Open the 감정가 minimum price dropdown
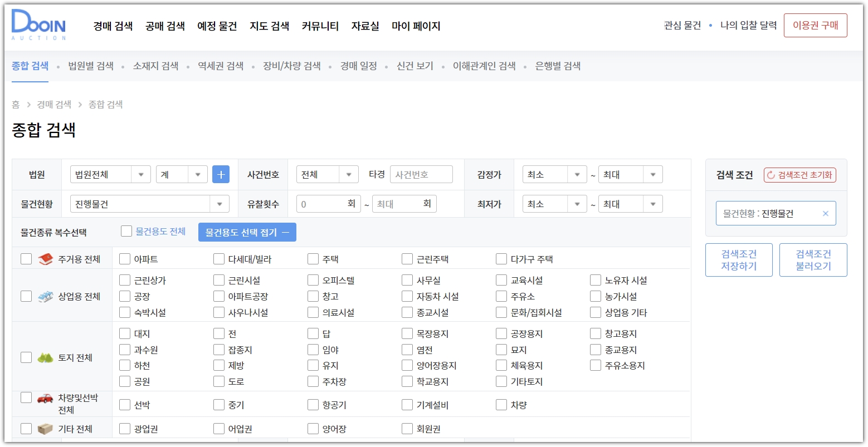Image resolution: width=868 pixels, height=447 pixels. coord(554,174)
